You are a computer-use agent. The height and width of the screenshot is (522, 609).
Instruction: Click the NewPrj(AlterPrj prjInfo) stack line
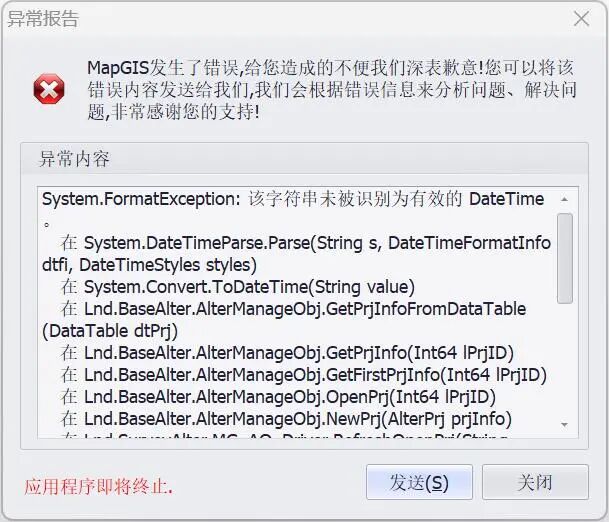tap(297, 419)
